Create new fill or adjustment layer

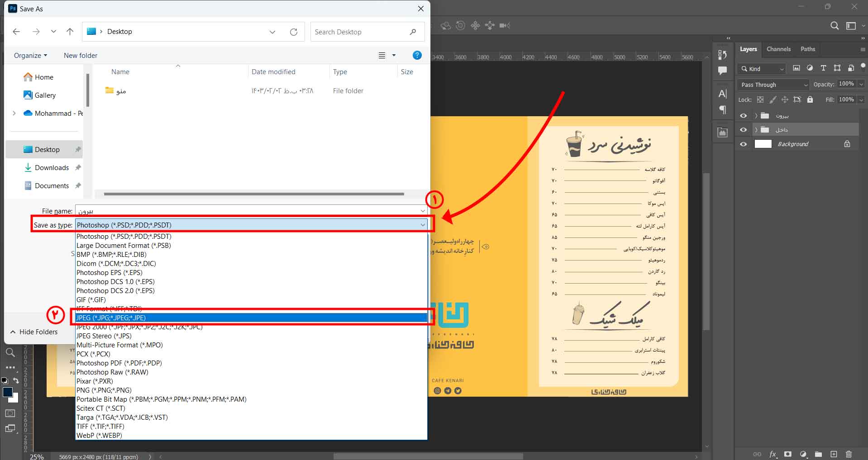click(803, 454)
